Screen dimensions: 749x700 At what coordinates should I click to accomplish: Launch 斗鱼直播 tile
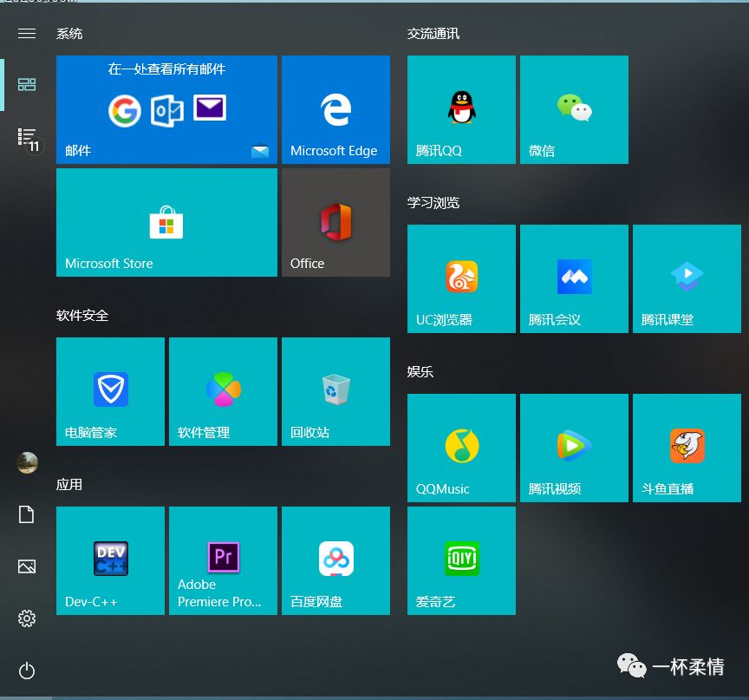coord(687,448)
